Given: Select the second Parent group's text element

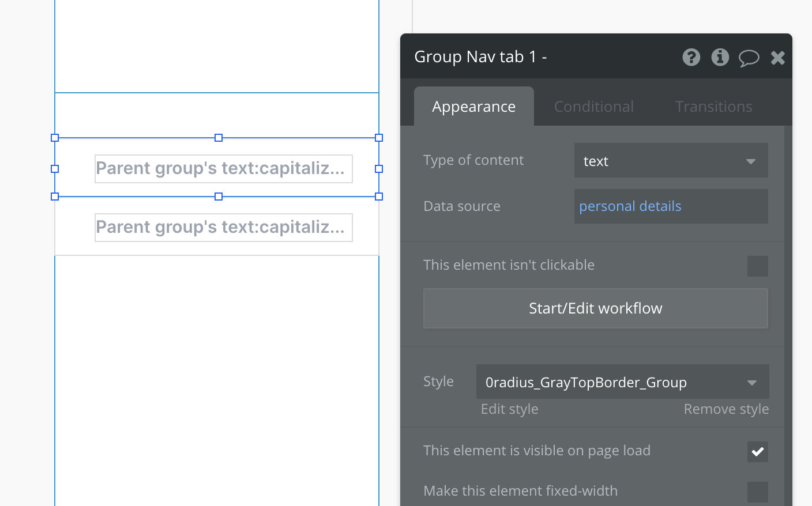Looking at the screenshot, I should pyautogui.click(x=224, y=227).
